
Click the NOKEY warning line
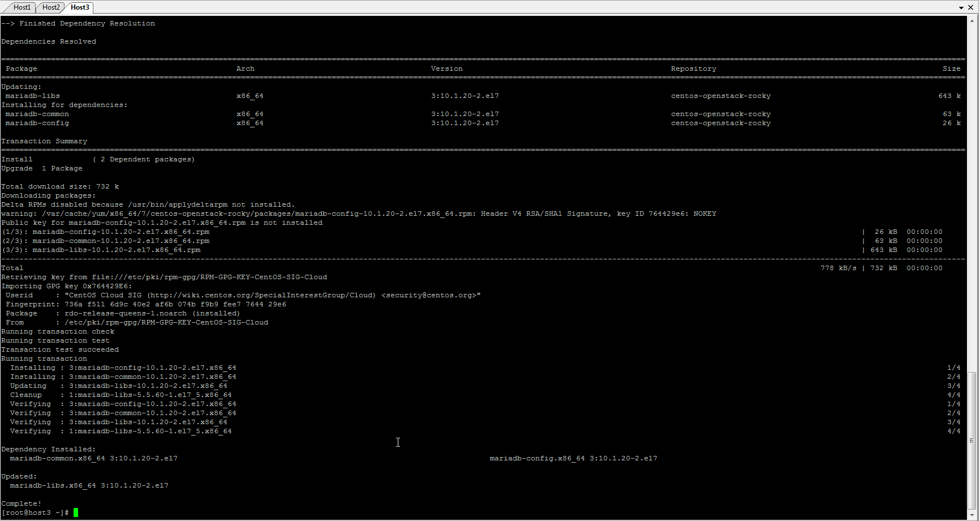point(359,213)
